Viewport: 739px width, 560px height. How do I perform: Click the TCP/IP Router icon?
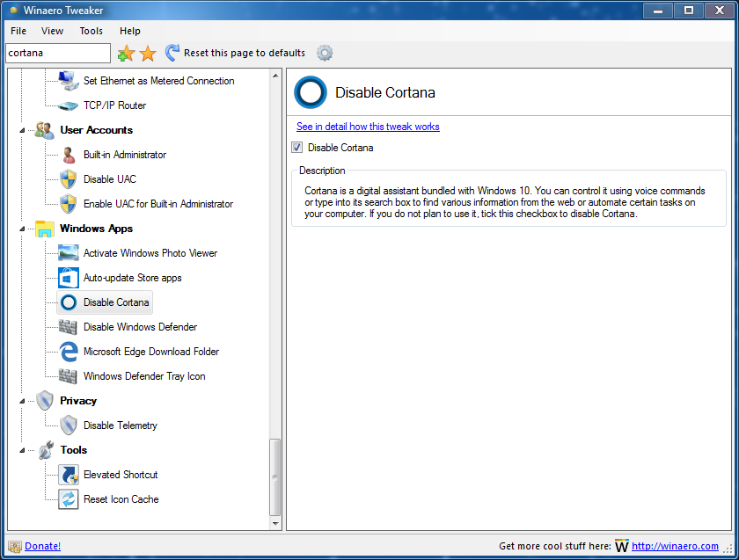tap(69, 105)
